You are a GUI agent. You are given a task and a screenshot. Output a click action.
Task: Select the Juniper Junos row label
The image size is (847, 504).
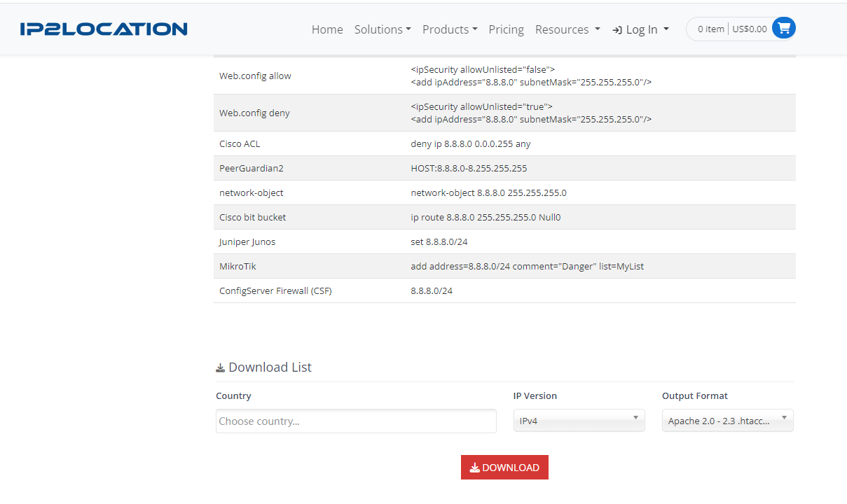(x=247, y=242)
